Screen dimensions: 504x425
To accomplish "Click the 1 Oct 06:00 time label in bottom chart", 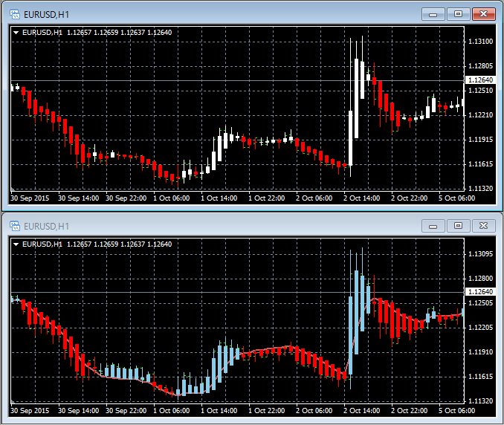I will point(171,411).
